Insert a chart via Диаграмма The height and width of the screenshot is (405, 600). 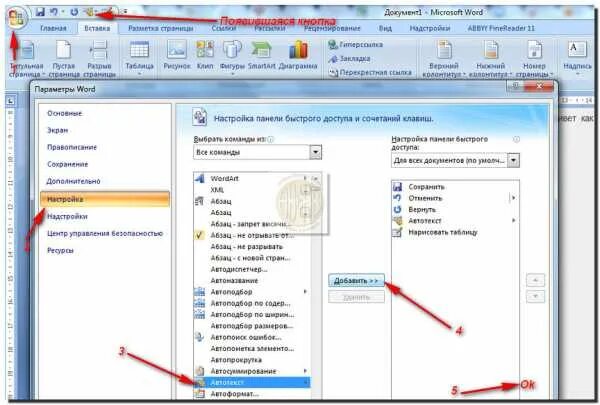298,56
